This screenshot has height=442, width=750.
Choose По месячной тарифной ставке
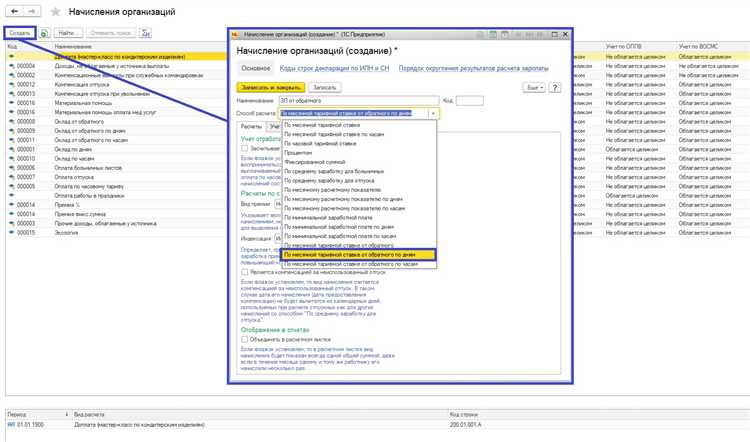(359, 125)
